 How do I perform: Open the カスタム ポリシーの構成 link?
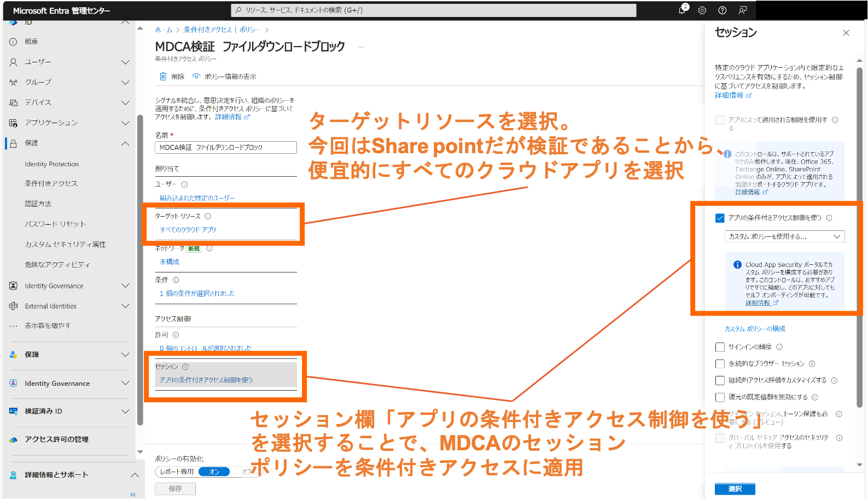coord(755,329)
